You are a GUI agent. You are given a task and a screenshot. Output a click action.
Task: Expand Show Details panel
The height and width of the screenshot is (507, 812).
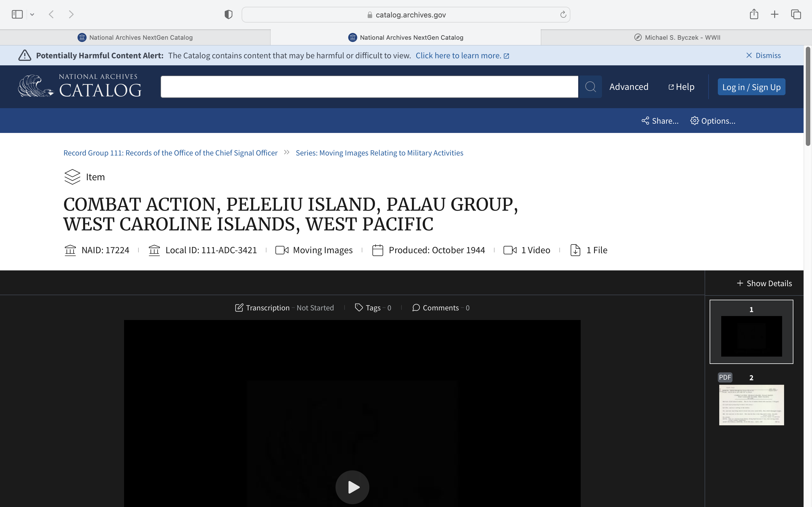[764, 283]
